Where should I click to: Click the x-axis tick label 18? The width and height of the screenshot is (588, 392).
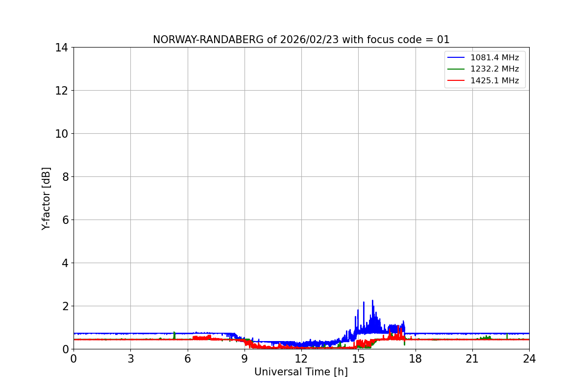point(416,359)
